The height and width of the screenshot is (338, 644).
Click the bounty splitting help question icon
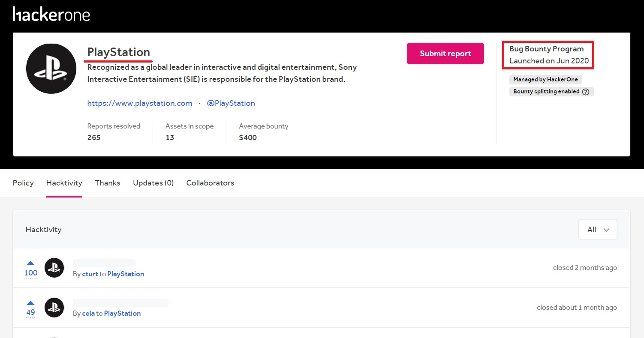586,92
